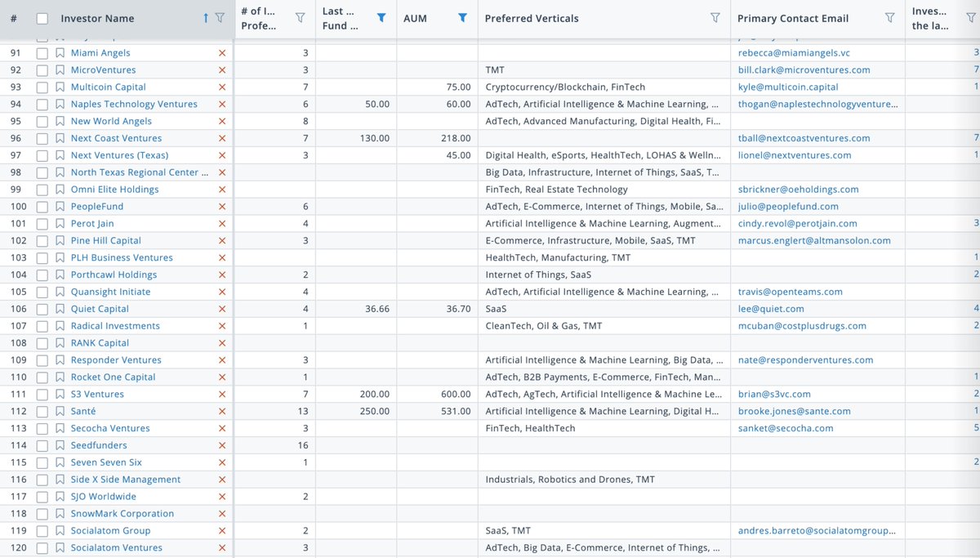Screen dimensions: 980x558
Task: Click red X for Santé
Action: coord(222,412)
